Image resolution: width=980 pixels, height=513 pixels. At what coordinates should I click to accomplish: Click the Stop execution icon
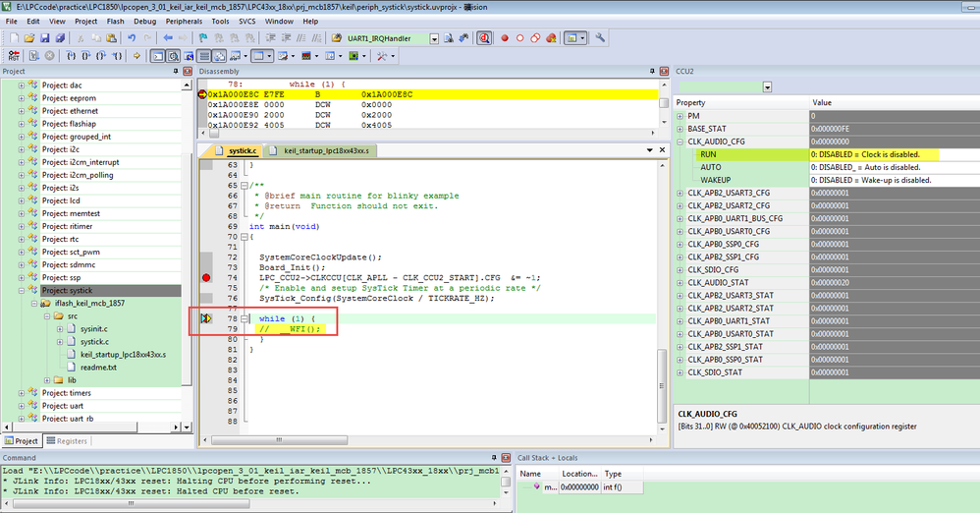pos(49,56)
